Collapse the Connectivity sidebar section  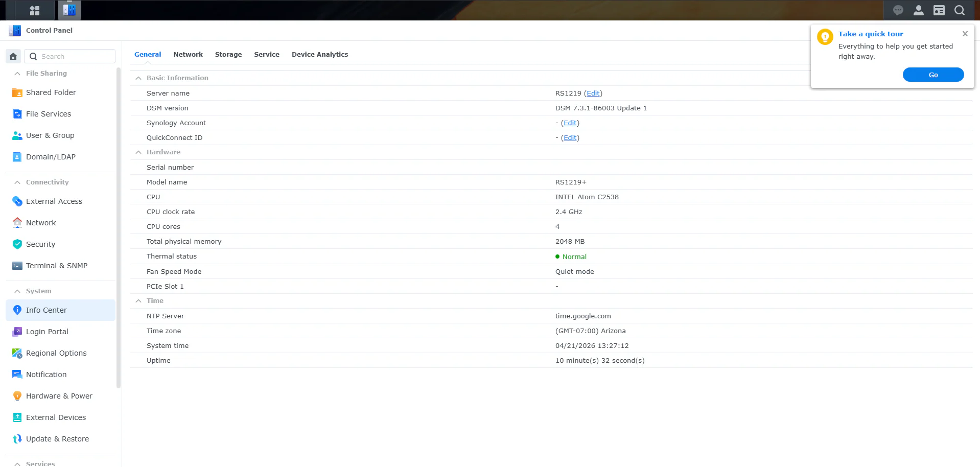click(x=17, y=182)
